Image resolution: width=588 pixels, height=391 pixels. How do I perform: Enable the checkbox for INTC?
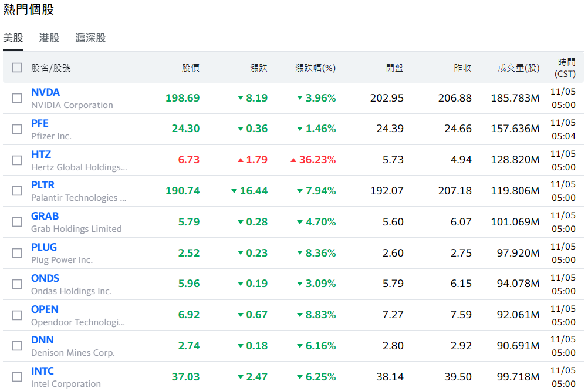[17, 377]
